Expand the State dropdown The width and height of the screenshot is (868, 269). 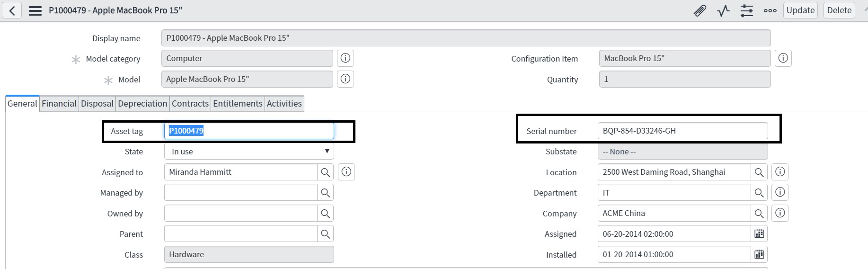tap(249, 152)
